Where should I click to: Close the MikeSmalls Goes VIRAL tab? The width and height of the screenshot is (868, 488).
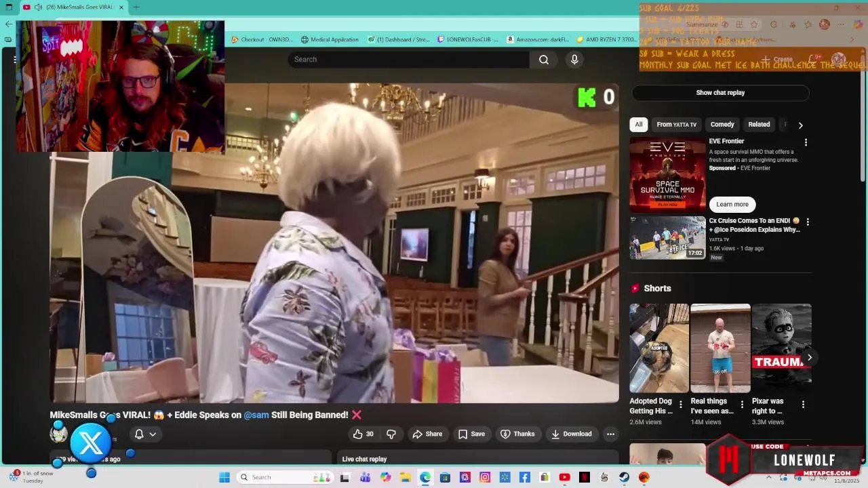(x=121, y=7)
